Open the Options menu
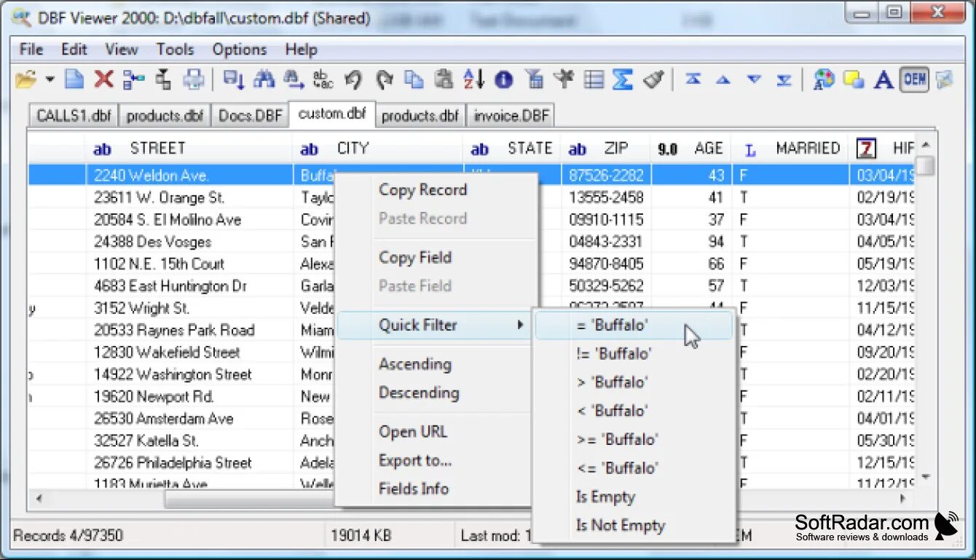976x560 pixels. [x=240, y=50]
